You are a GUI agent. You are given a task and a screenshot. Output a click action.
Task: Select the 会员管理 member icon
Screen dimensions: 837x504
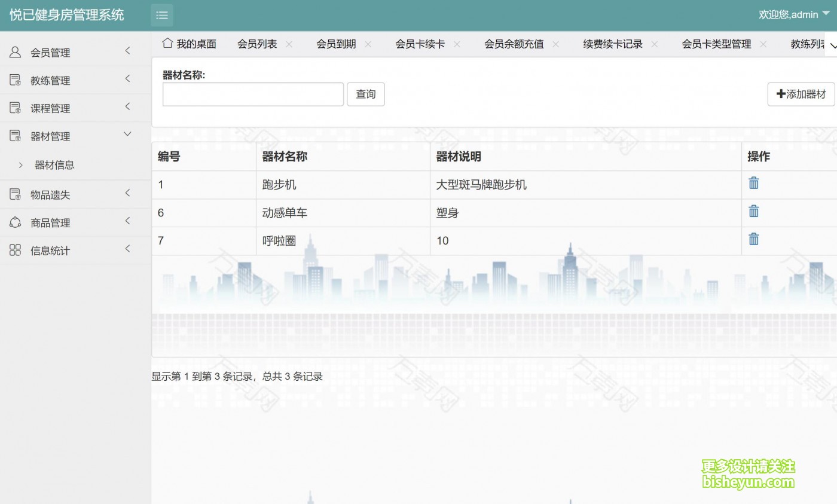14,51
